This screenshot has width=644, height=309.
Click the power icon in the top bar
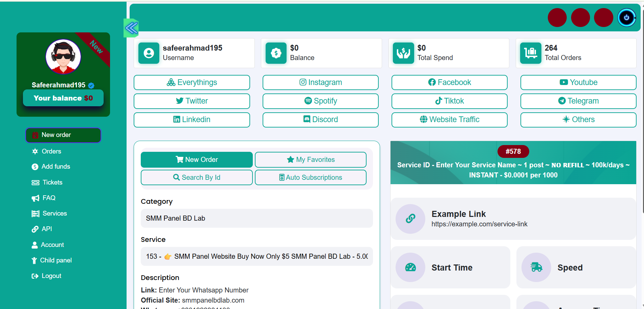click(626, 18)
